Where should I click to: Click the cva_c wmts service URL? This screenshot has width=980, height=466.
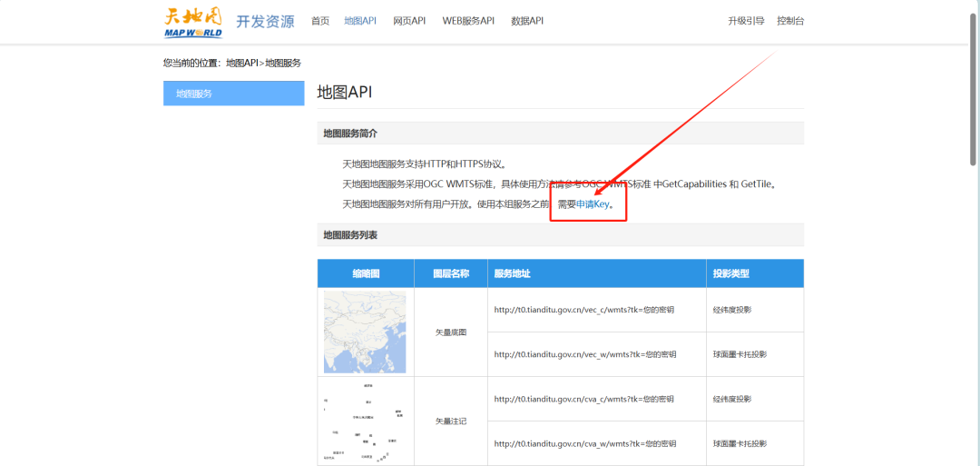click(584, 399)
